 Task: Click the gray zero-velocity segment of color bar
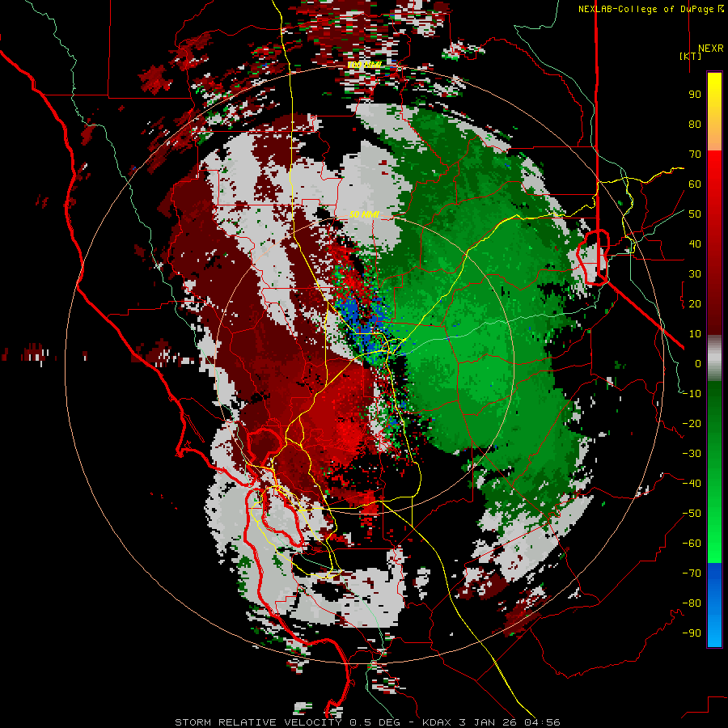[x=714, y=358]
